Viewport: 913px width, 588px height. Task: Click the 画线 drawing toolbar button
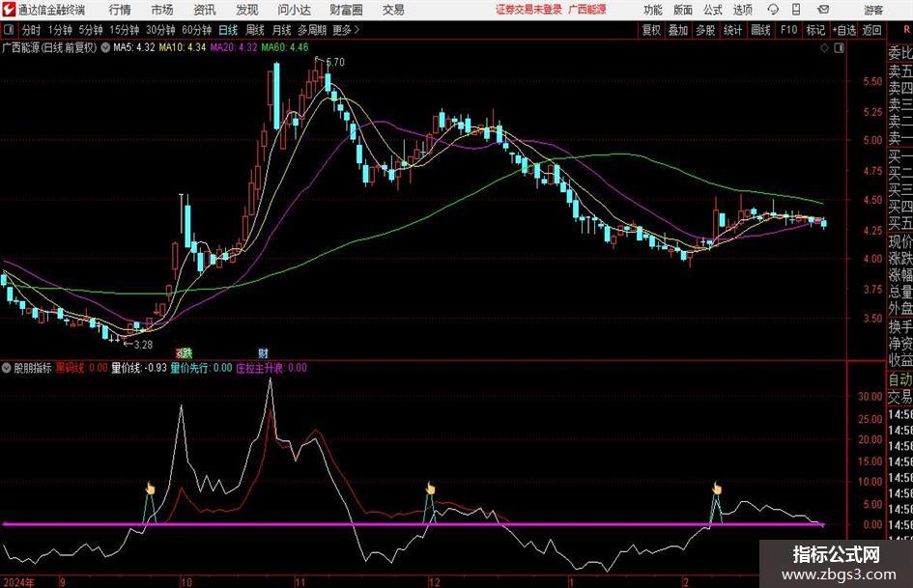point(761,30)
